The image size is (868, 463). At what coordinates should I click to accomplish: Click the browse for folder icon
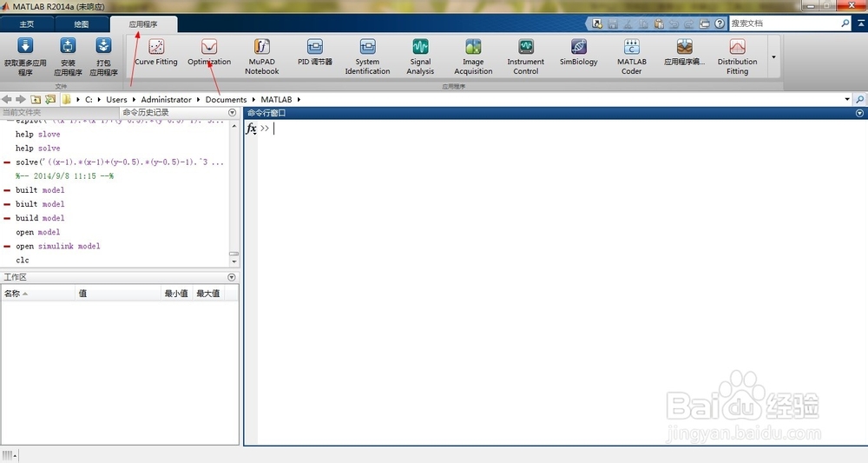click(50, 99)
